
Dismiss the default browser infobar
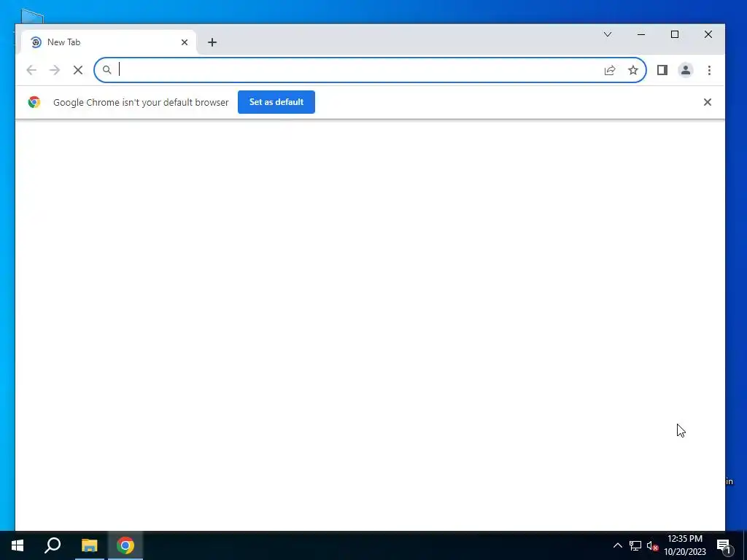[708, 102]
